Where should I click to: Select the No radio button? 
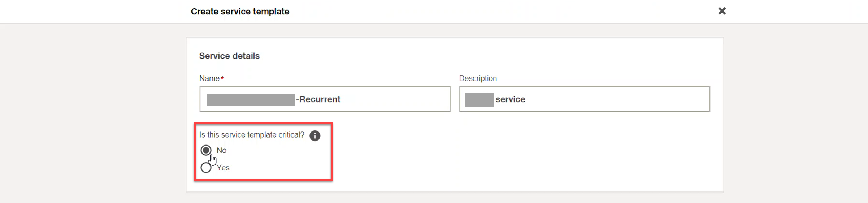pyautogui.click(x=206, y=150)
